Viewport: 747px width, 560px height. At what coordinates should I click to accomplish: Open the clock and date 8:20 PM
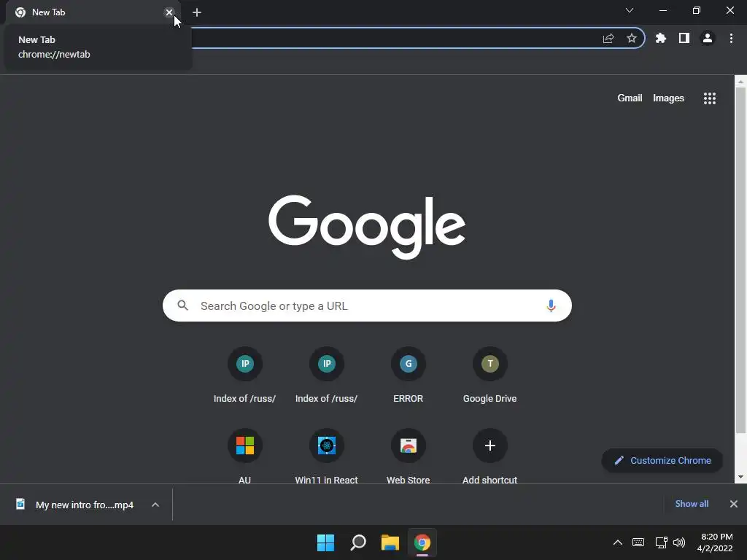[x=715, y=542]
